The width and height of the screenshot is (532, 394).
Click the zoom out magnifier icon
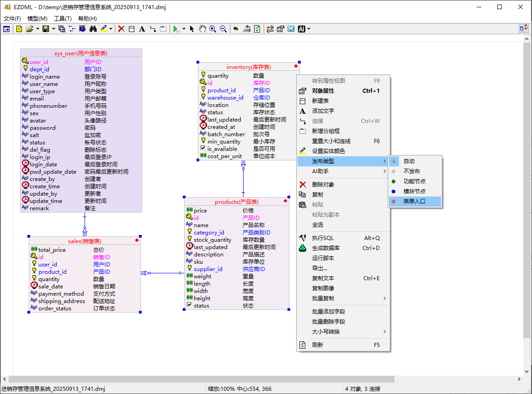(223, 29)
